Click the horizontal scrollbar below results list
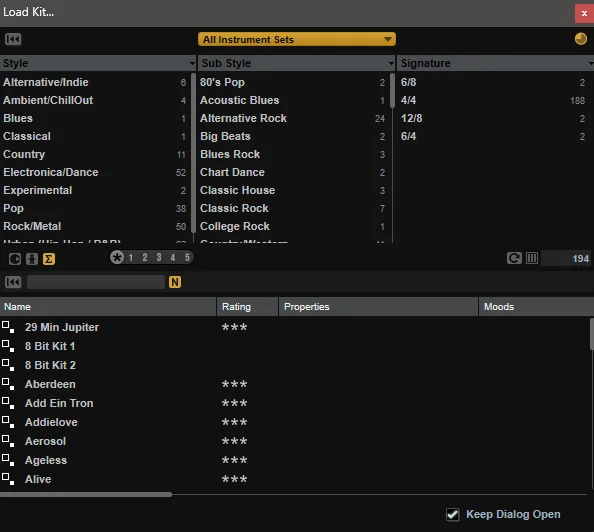594x532 pixels. [x=86, y=494]
